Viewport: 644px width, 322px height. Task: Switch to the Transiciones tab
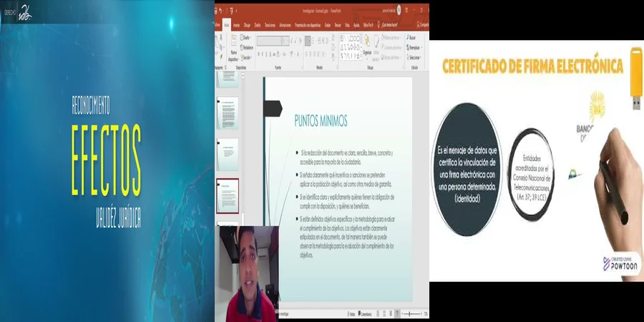(270, 25)
